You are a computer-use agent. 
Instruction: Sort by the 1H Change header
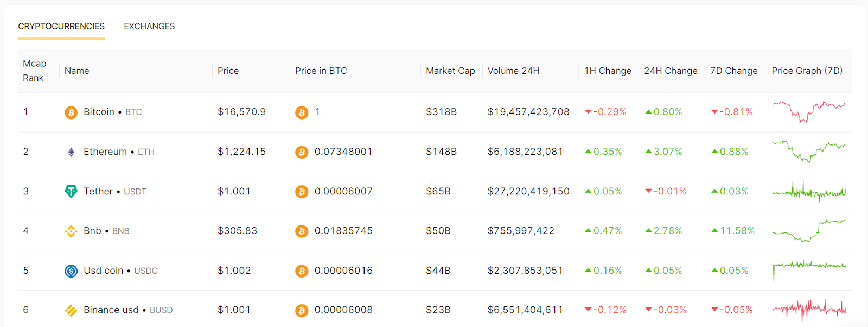click(608, 71)
